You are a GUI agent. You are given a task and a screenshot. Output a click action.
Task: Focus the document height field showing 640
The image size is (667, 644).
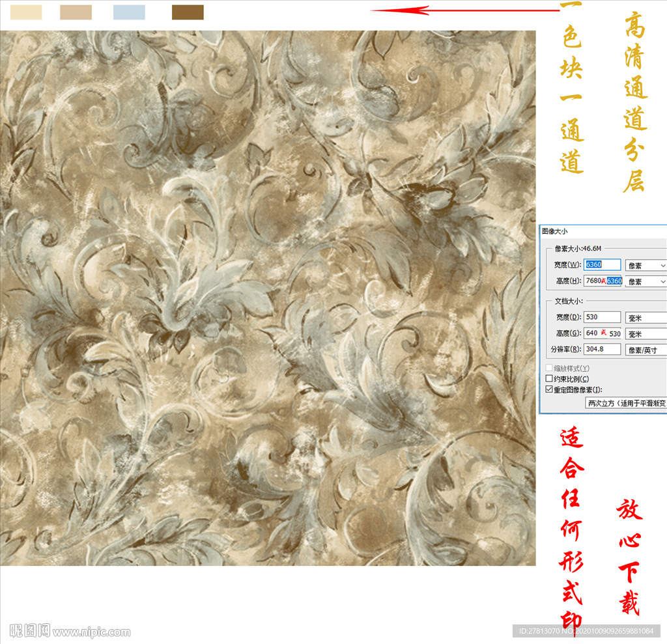[x=603, y=333]
